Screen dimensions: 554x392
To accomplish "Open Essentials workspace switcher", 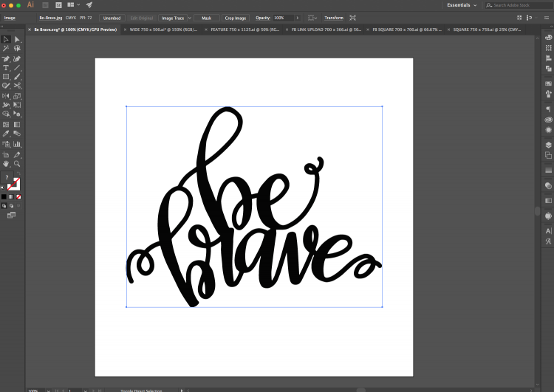I will pos(462,5).
